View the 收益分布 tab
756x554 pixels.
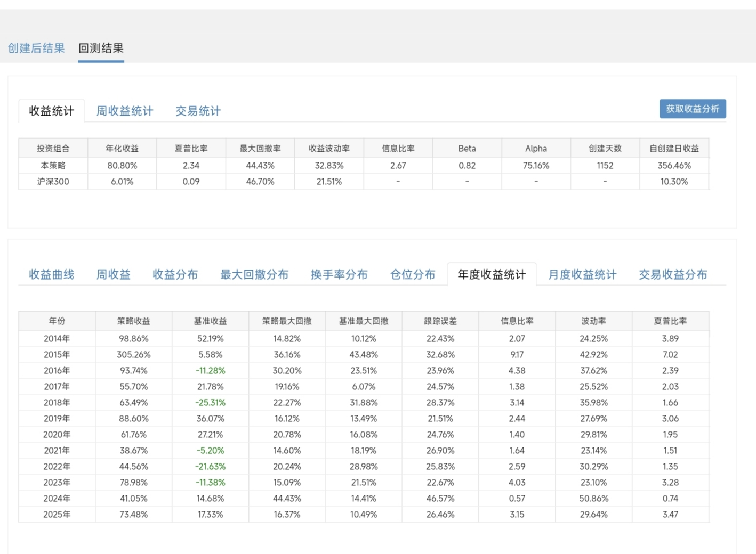tap(175, 274)
